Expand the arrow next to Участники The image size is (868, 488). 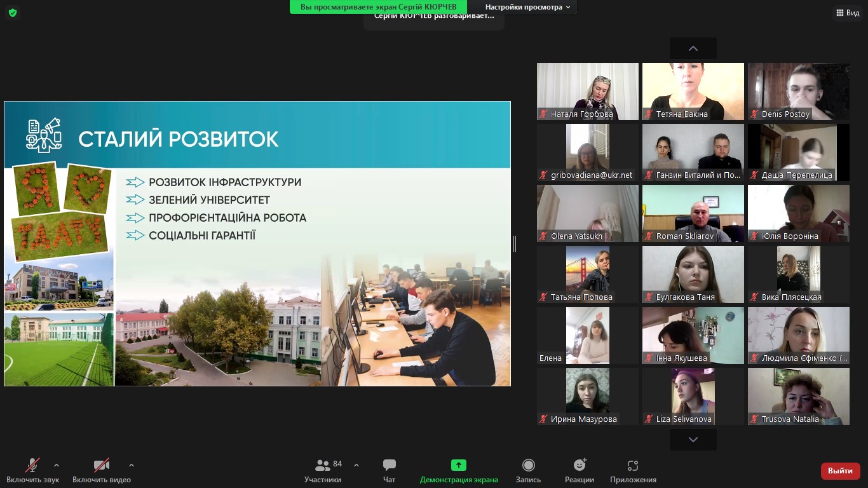356,465
